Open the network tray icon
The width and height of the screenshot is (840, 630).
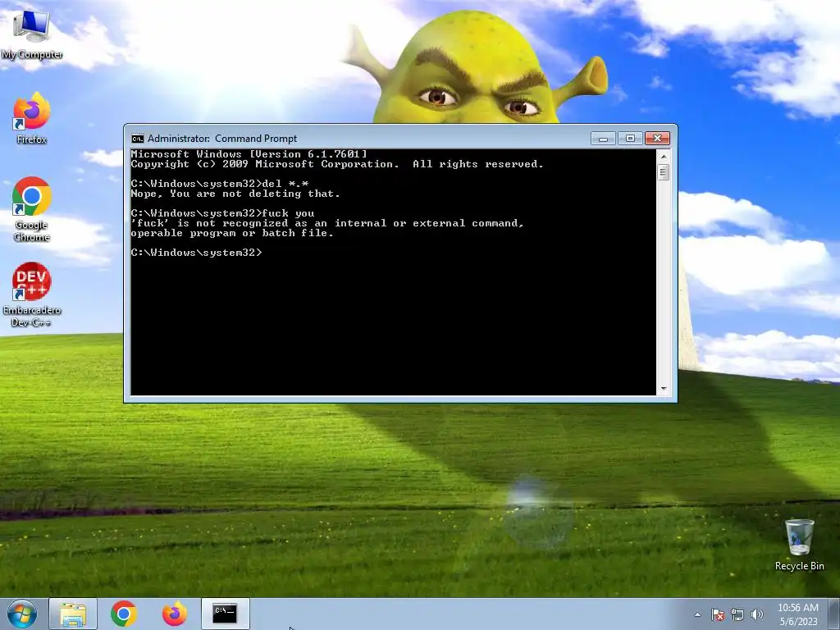[x=737, y=614]
